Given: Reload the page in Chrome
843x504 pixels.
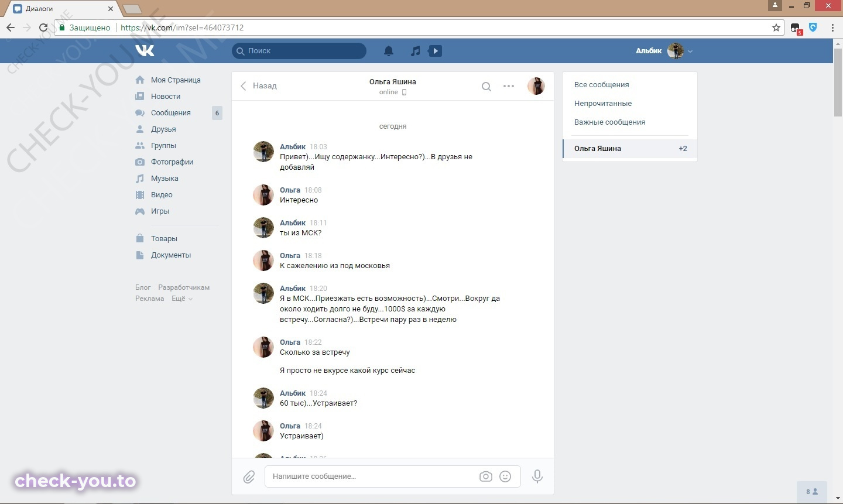Looking at the screenshot, I should point(43,28).
